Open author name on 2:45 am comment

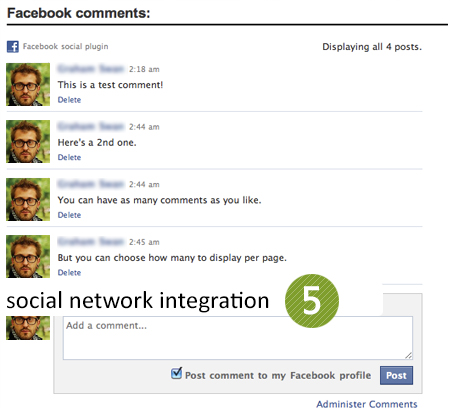click(x=91, y=242)
